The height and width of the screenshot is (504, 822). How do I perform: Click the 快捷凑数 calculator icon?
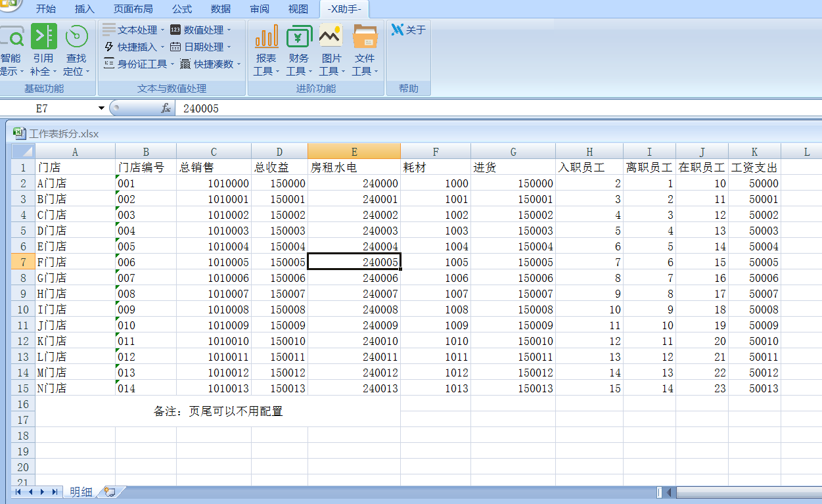tap(185, 64)
